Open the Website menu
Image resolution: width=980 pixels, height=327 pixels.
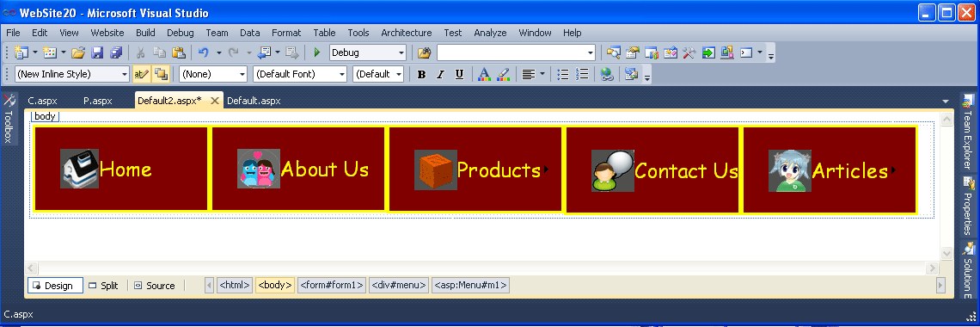point(107,33)
